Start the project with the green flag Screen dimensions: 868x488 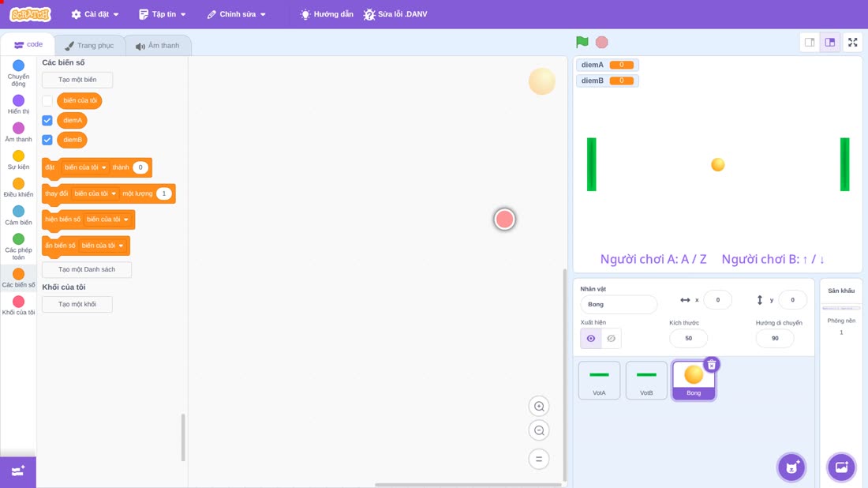pyautogui.click(x=582, y=42)
